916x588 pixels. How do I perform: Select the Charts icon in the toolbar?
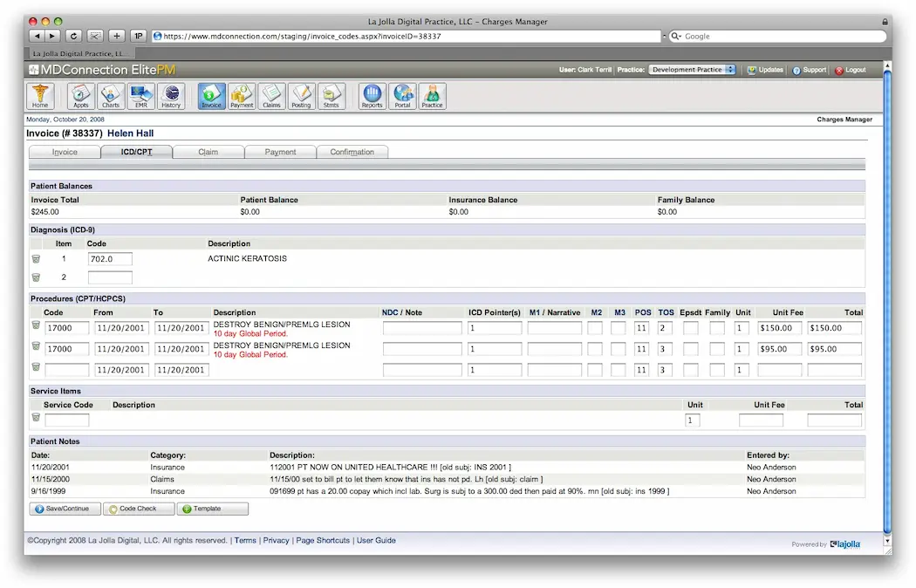111,96
